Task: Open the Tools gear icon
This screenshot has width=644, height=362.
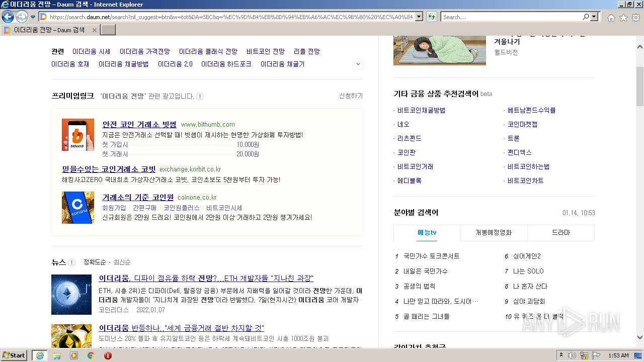Action: [636, 18]
